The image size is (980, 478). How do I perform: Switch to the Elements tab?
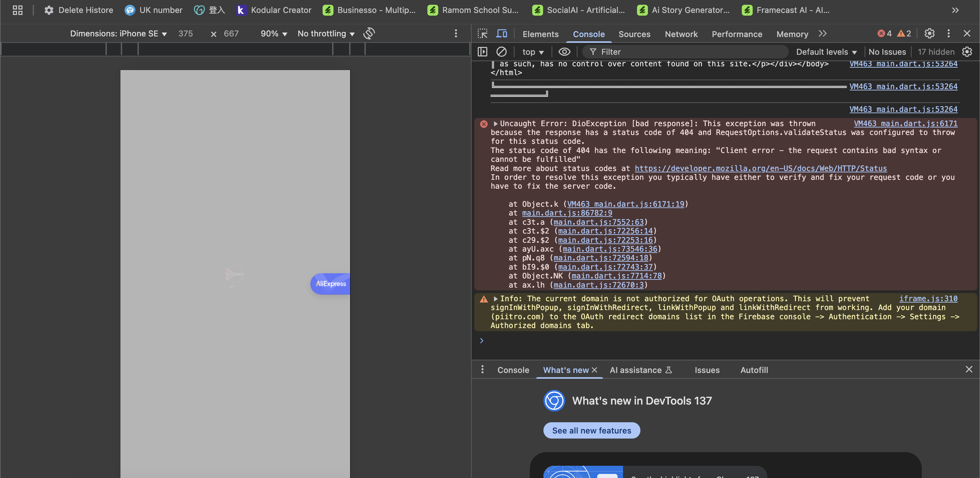click(x=540, y=34)
